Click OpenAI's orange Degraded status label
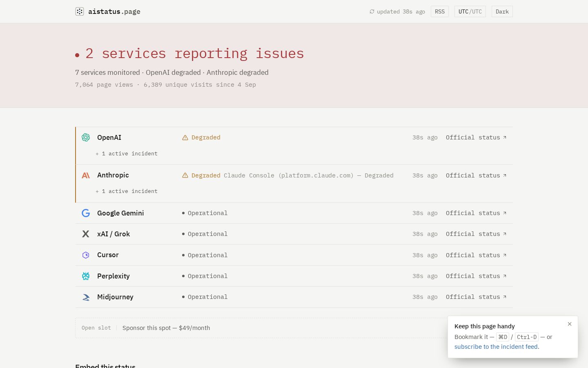Image resolution: width=588 pixels, height=368 pixels. pos(206,137)
